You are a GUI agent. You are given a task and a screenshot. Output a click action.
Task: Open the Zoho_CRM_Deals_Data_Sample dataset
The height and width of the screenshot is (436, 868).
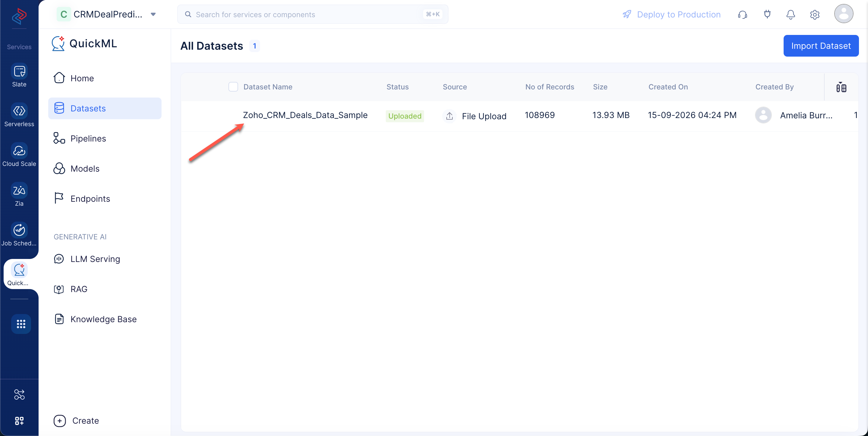click(305, 115)
